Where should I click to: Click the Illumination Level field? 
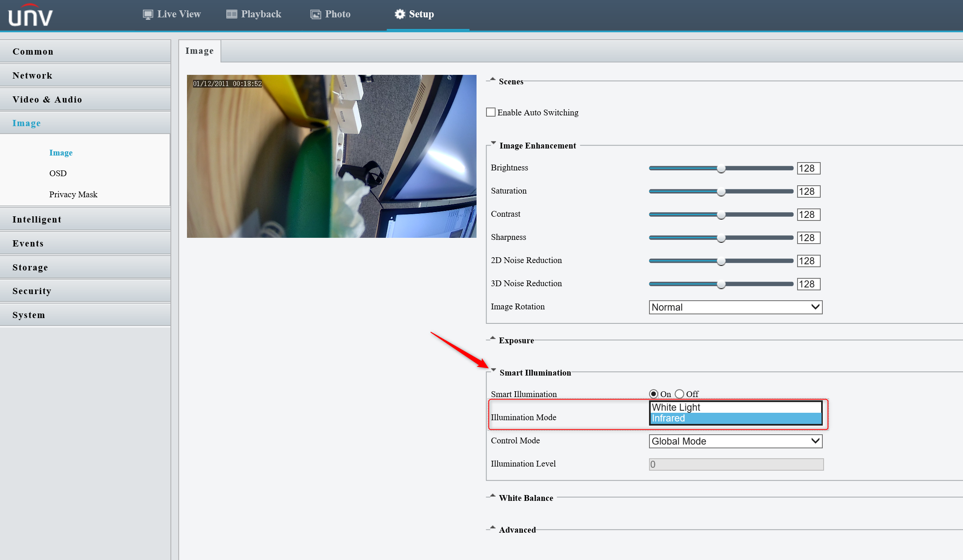(736, 464)
